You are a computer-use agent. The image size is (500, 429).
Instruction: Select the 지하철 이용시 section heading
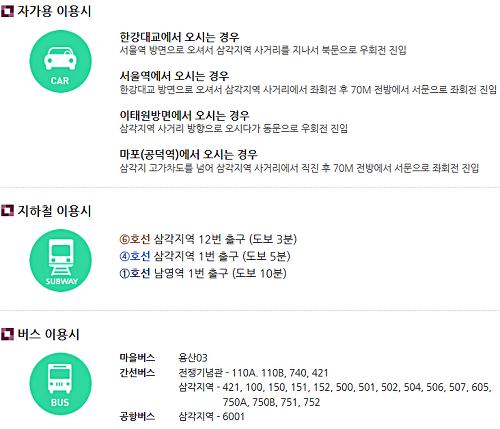[54, 211]
